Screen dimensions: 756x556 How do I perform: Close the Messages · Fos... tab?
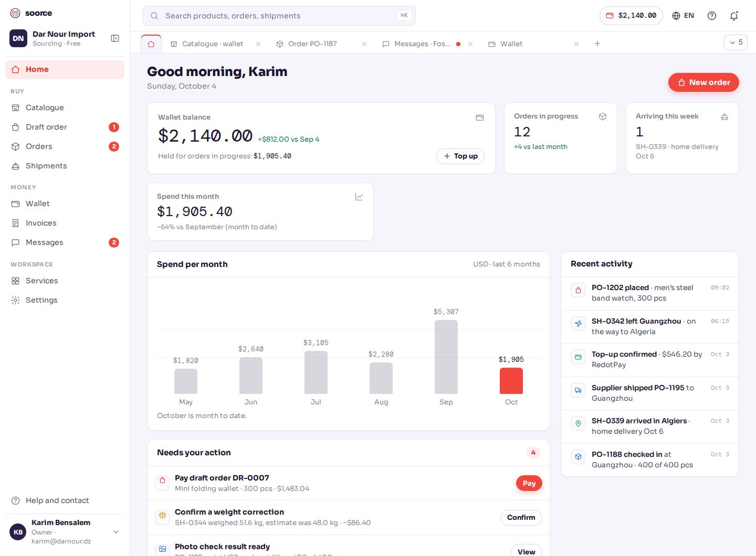[x=470, y=44]
